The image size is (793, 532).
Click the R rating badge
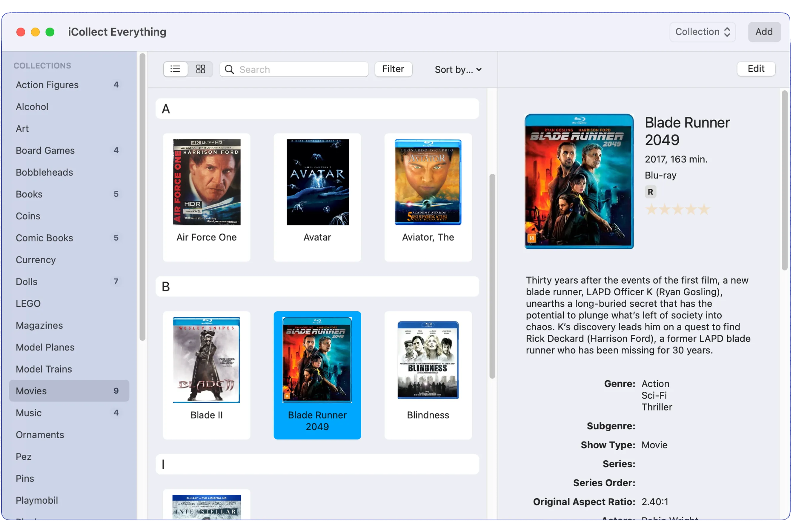pos(650,192)
